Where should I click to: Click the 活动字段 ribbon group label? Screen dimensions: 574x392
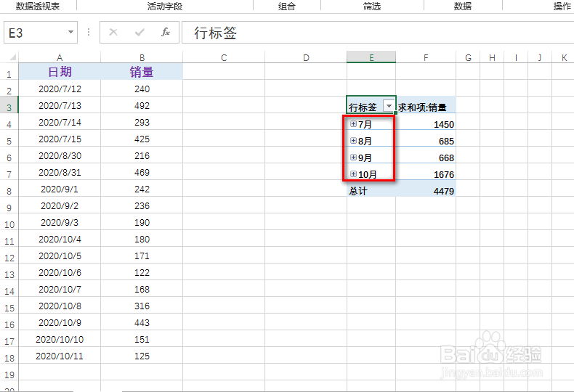[165, 6]
